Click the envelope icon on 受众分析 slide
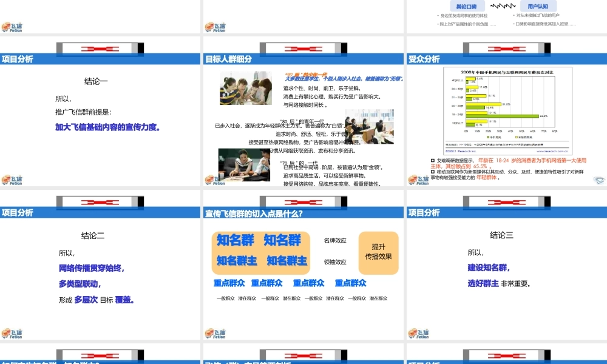 click(x=599, y=180)
